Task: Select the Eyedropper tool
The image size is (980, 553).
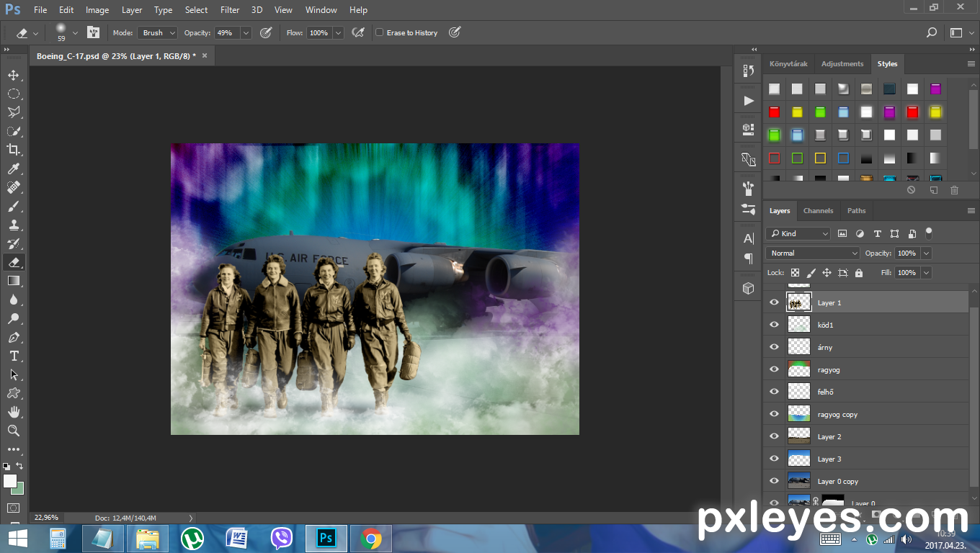Action: pyautogui.click(x=14, y=168)
